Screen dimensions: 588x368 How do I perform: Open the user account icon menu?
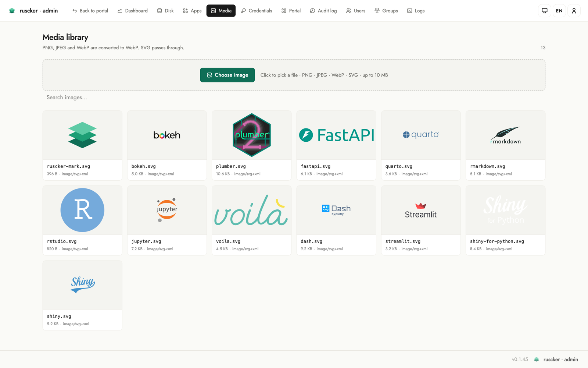pos(574,11)
